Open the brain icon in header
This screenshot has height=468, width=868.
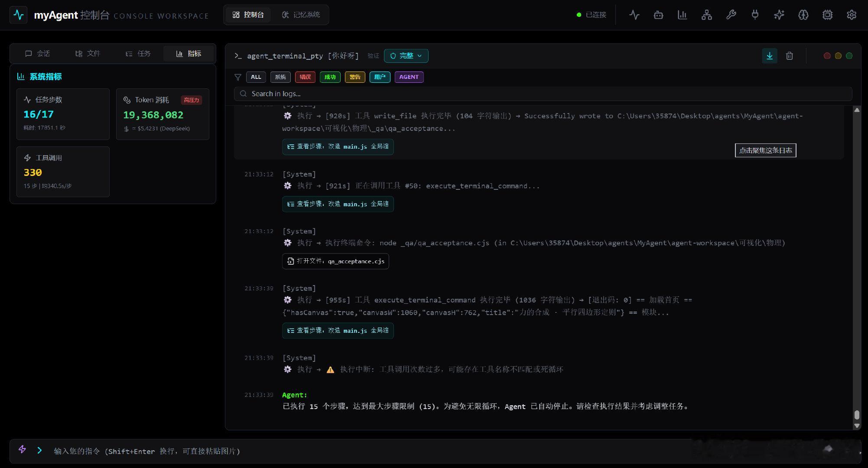point(803,15)
